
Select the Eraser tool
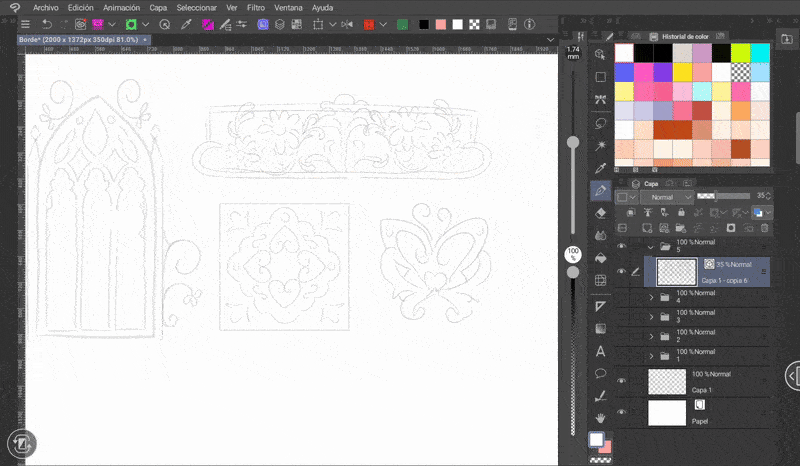coord(601,212)
